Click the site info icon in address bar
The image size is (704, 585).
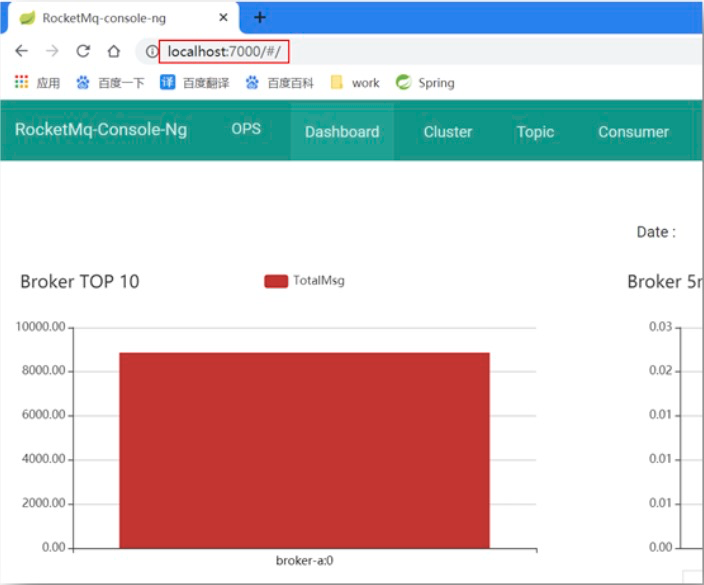(152, 52)
